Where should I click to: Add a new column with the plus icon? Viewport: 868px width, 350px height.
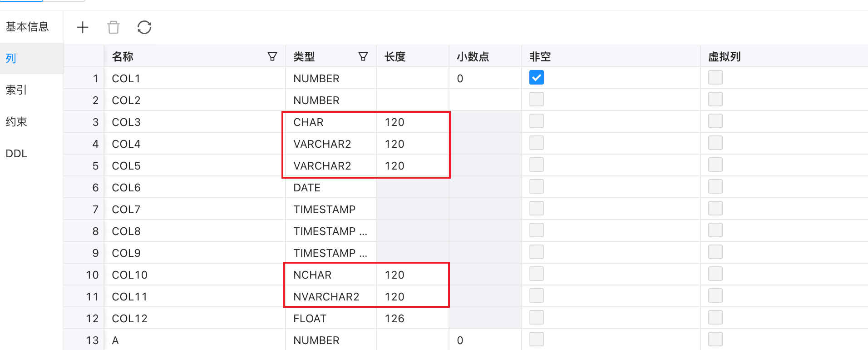pyautogui.click(x=83, y=27)
